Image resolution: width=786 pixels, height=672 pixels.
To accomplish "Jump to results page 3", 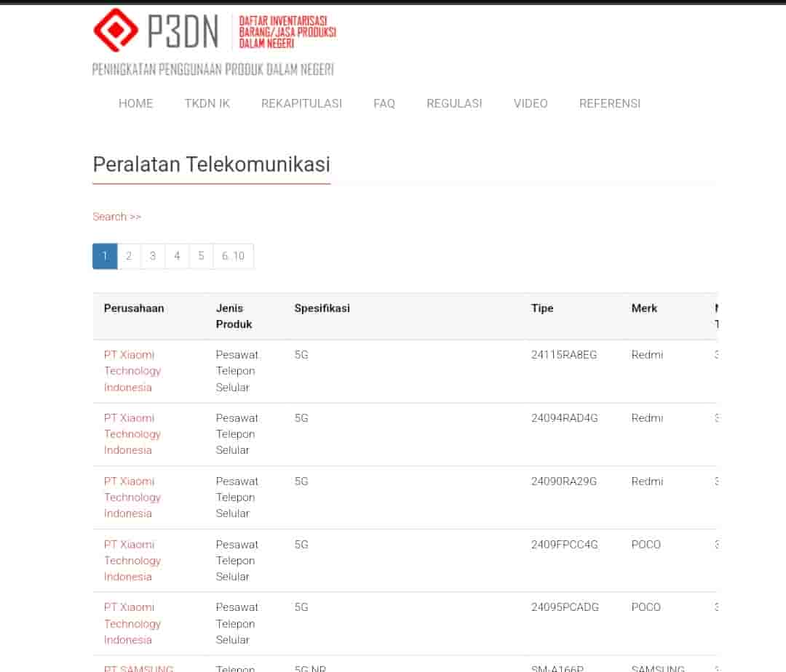I will (153, 256).
